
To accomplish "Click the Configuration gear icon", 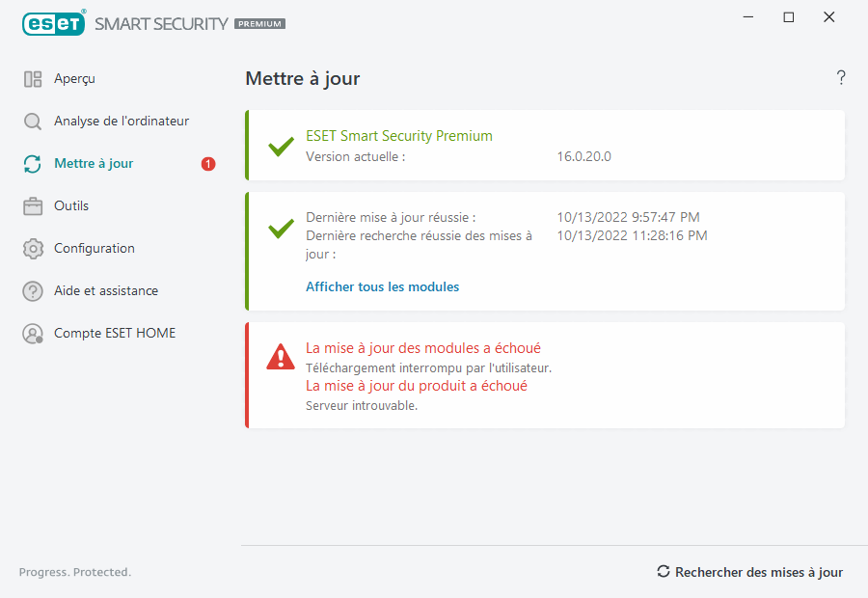I will click(x=33, y=249).
